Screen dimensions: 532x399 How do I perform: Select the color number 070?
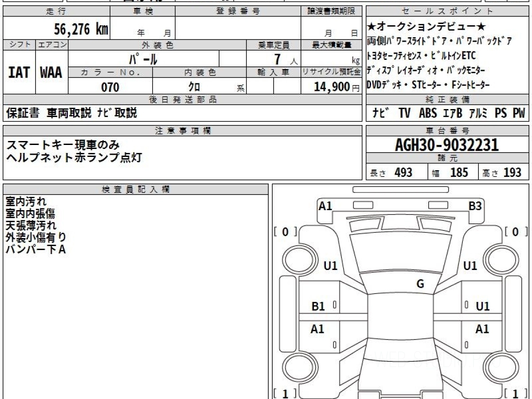[110, 87]
